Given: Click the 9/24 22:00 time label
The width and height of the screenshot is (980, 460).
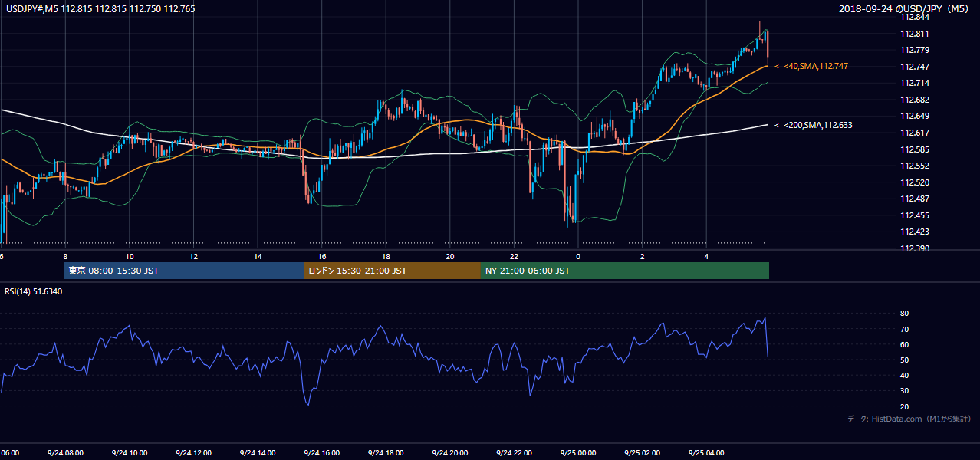Looking at the screenshot, I should pos(513,452).
